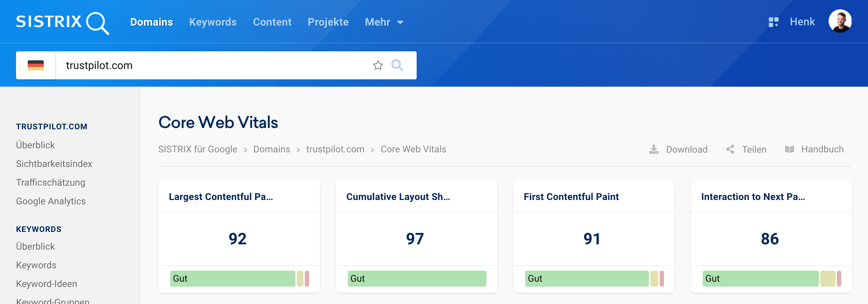868x304 pixels.
Task: Click yellow segment in First Contentful Paint bar
Action: point(654,278)
